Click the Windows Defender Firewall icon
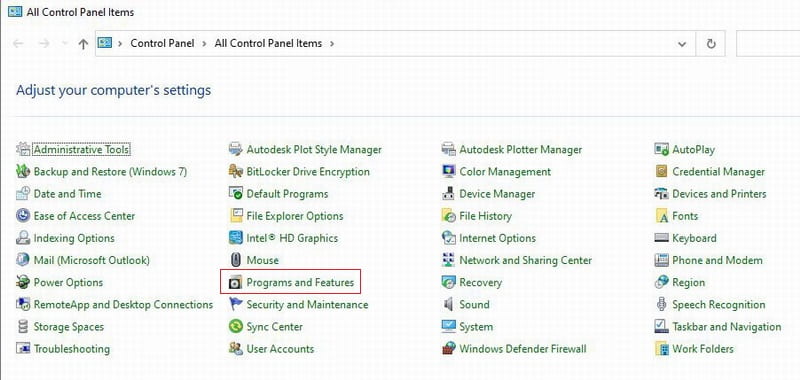 [x=448, y=349]
